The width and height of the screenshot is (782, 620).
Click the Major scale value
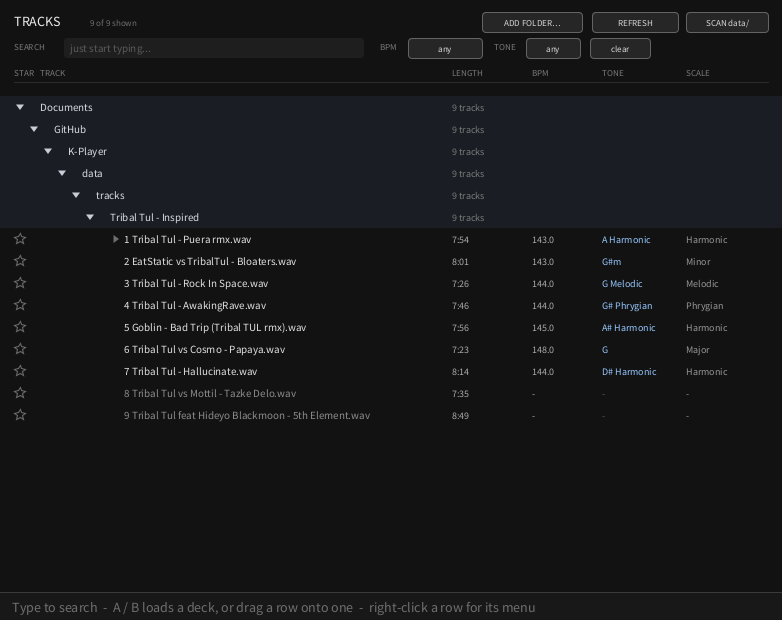tap(697, 349)
